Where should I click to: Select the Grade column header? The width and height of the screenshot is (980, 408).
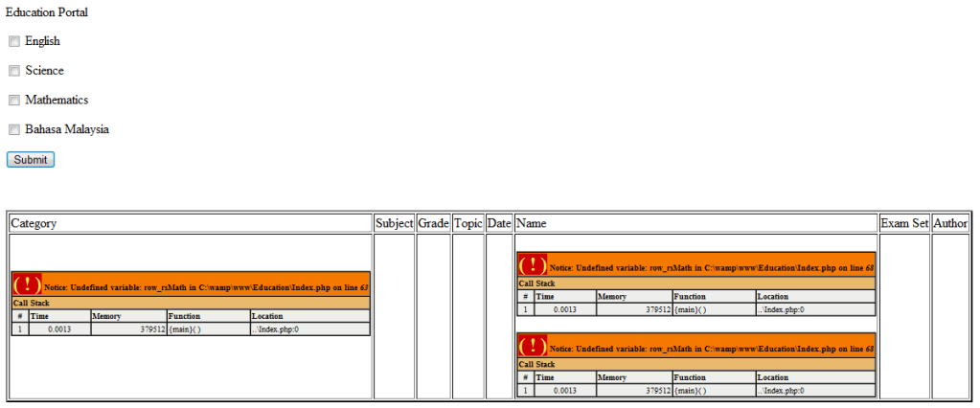coord(433,223)
